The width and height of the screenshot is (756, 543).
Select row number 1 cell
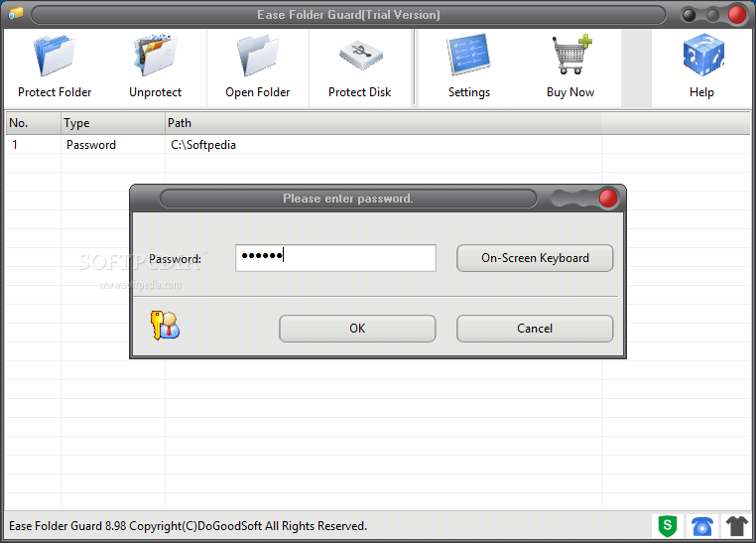[15, 145]
